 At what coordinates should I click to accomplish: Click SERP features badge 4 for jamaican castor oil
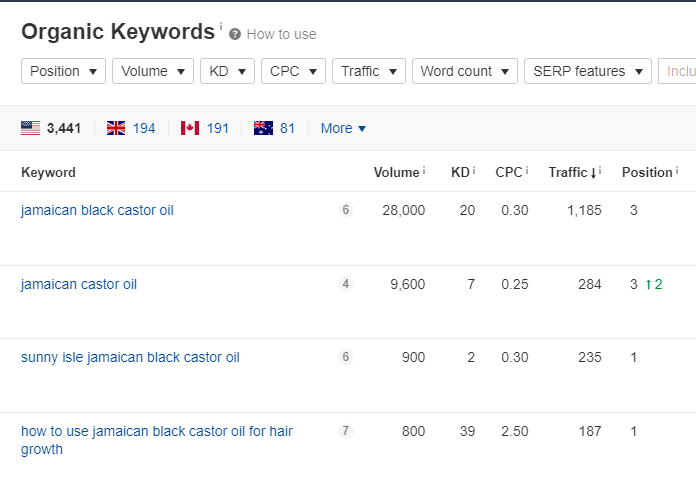346,284
